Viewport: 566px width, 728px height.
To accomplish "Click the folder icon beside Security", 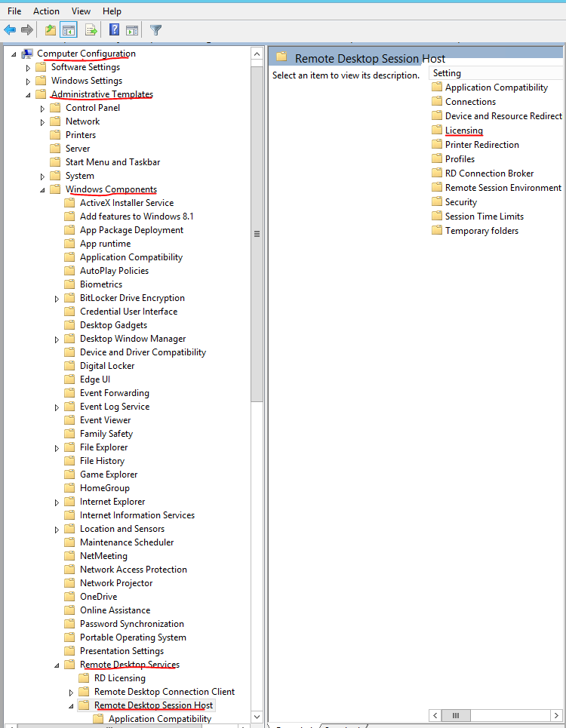I will click(x=436, y=201).
